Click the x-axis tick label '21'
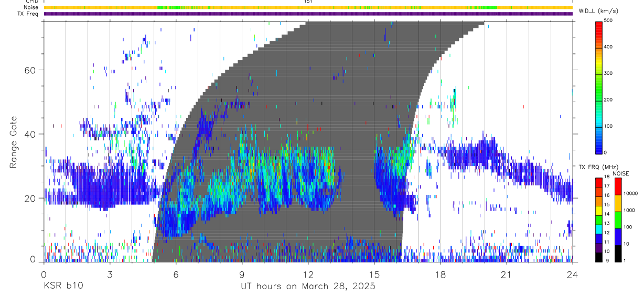 [x=506, y=274]
